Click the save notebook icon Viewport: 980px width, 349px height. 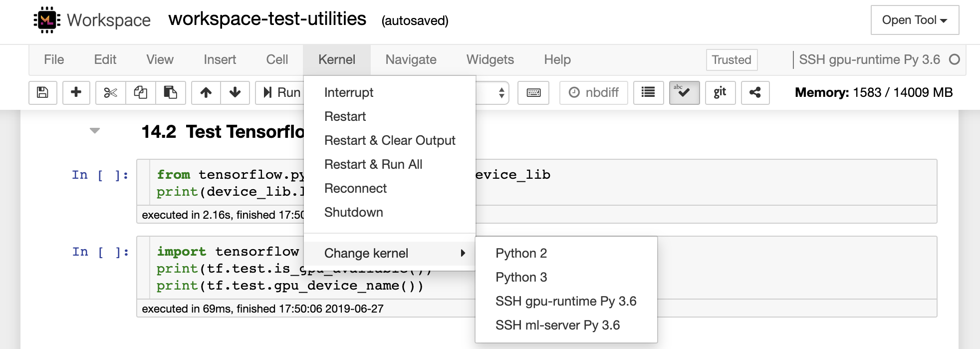pyautogui.click(x=43, y=92)
